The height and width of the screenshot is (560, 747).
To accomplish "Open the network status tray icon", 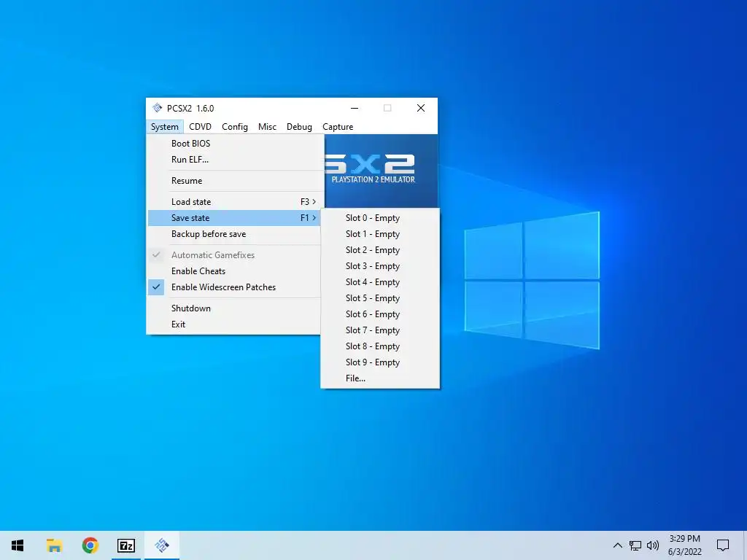I will (635, 545).
